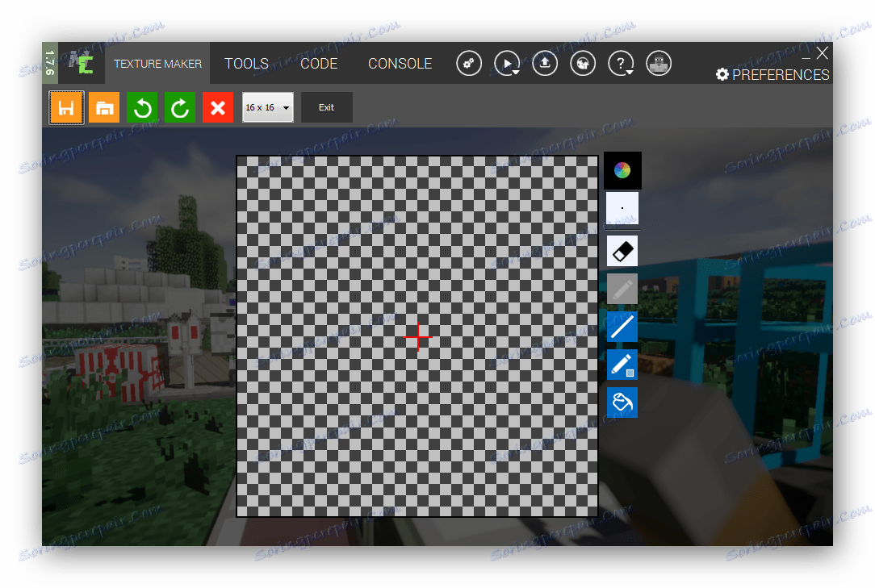875x588 pixels.
Task: Open workspace settings gear icon
Action: pyautogui.click(x=469, y=63)
